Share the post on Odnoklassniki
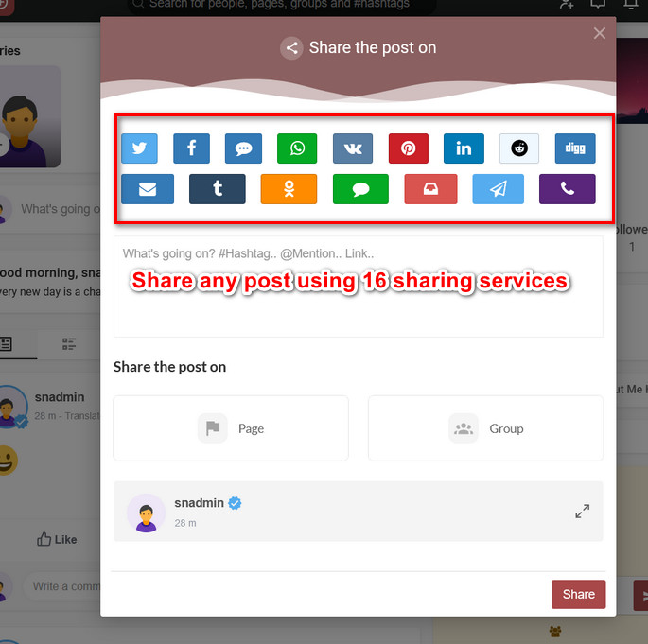The width and height of the screenshot is (648, 644). (289, 189)
